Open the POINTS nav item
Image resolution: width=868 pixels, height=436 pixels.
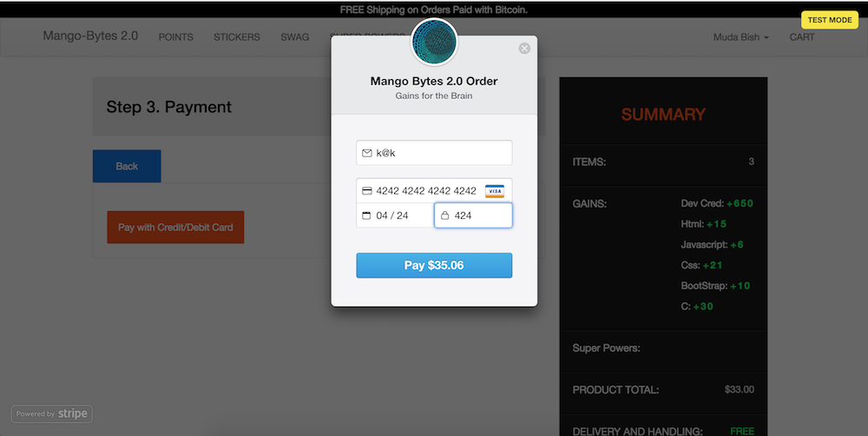click(x=176, y=37)
